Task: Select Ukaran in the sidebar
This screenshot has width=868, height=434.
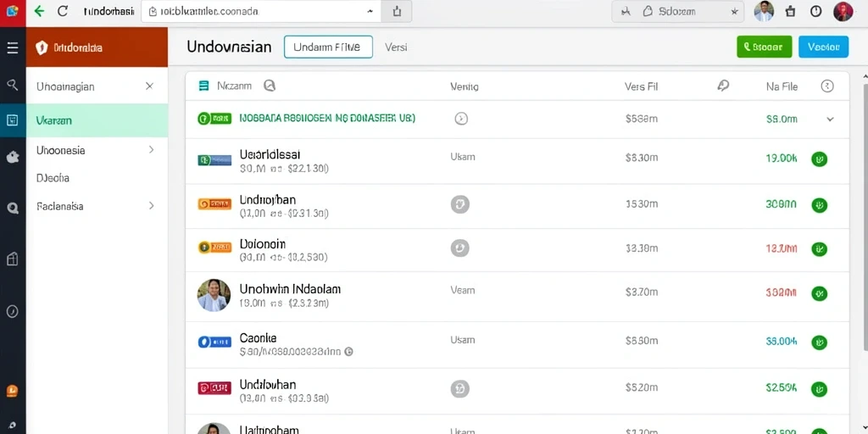Action: coord(97,120)
